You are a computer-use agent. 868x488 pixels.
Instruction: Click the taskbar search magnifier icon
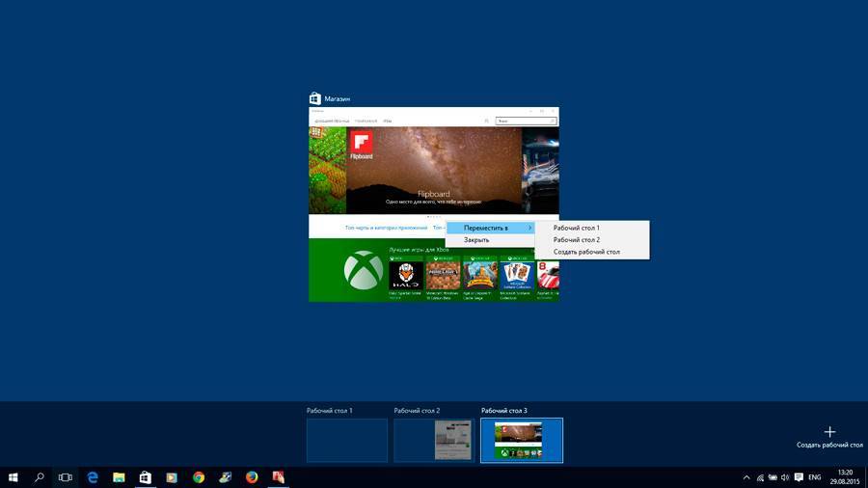point(40,477)
